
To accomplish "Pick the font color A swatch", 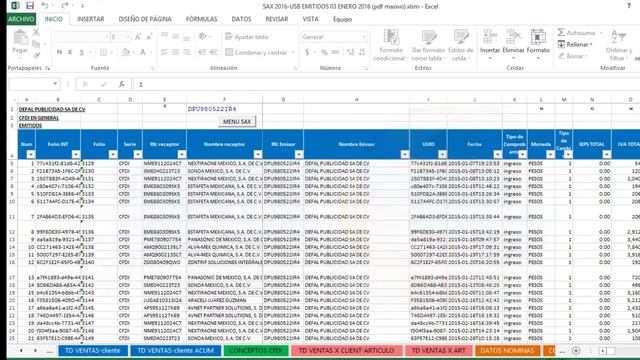I will point(143,52).
